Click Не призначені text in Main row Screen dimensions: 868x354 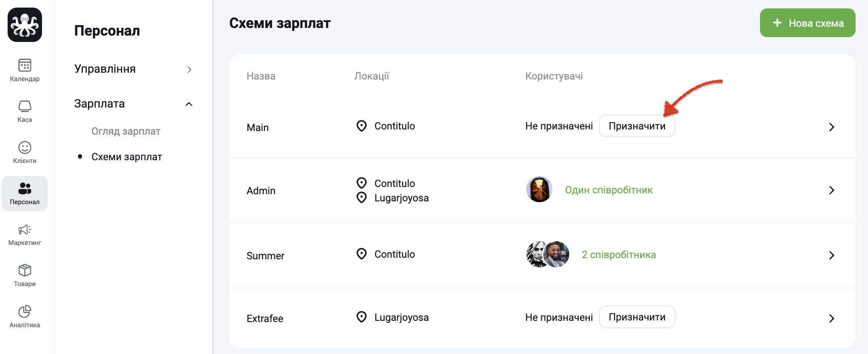[x=559, y=126]
